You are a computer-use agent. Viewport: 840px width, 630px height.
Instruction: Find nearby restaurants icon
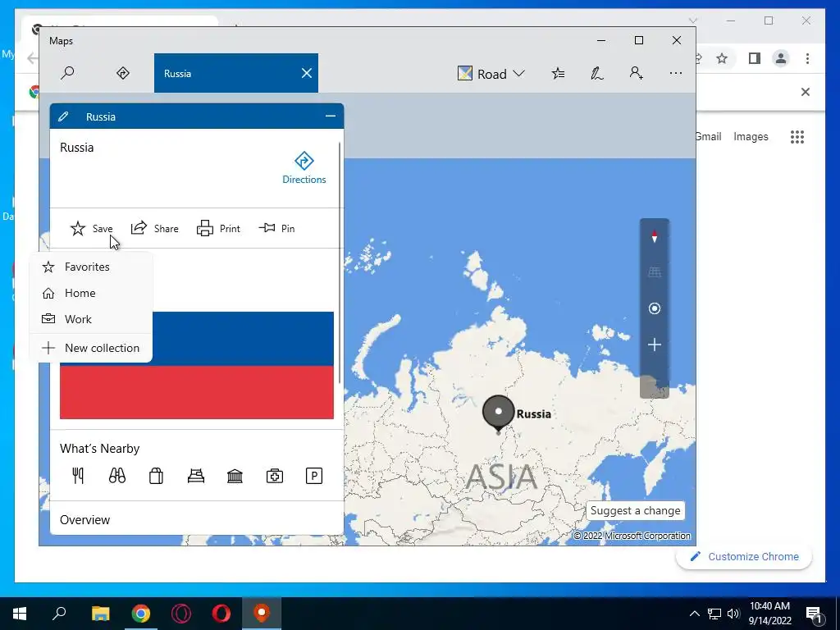coord(78,476)
